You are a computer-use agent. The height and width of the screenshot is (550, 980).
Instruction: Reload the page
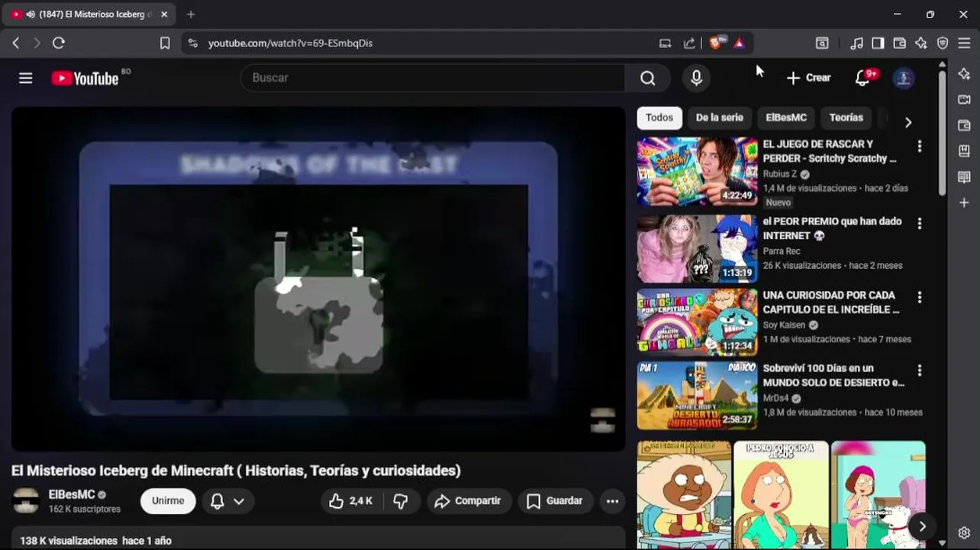click(x=59, y=44)
